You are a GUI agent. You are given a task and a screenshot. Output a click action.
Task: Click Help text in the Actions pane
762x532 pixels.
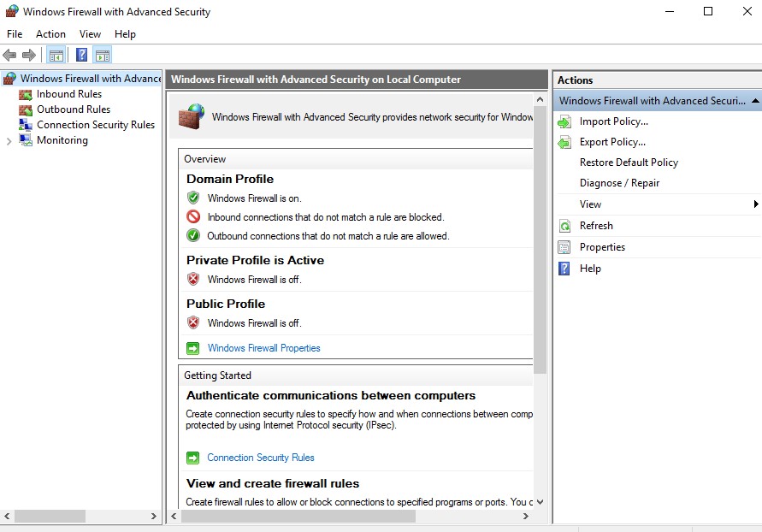click(x=590, y=269)
